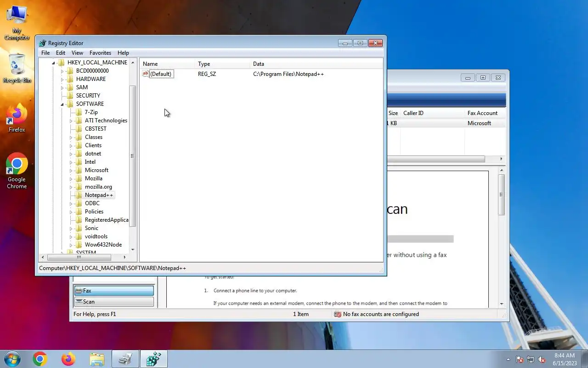Show hidden tray icons arrow

tap(508, 359)
